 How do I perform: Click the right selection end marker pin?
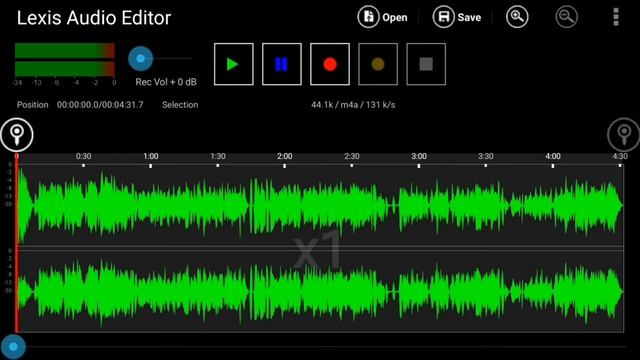[x=623, y=135]
